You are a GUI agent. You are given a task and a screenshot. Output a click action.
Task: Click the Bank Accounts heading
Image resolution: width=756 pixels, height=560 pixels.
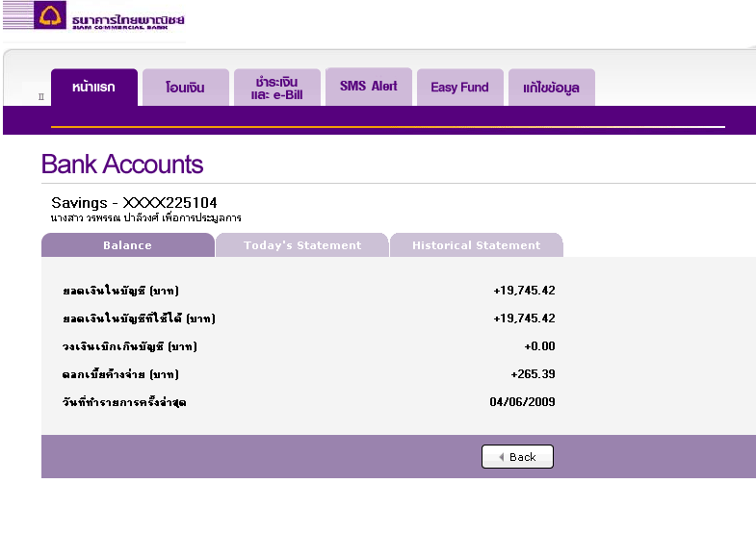[122, 165]
